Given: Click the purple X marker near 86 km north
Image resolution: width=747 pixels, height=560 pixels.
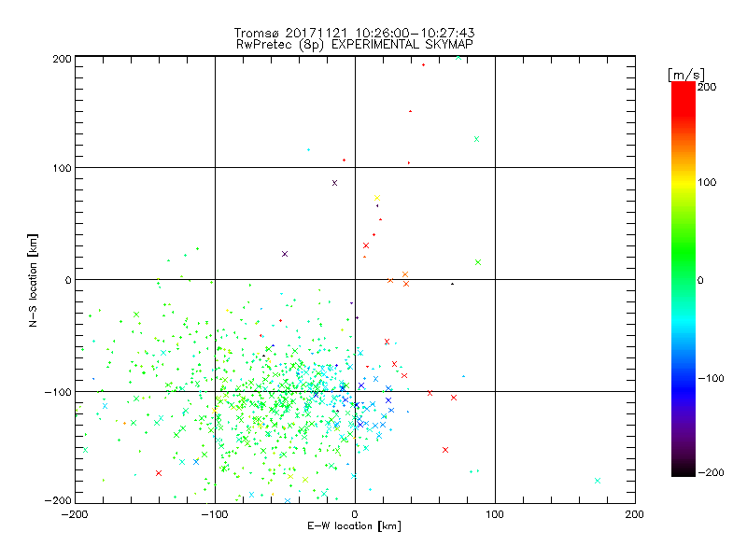Looking at the screenshot, I should click(x=334, y=183).
